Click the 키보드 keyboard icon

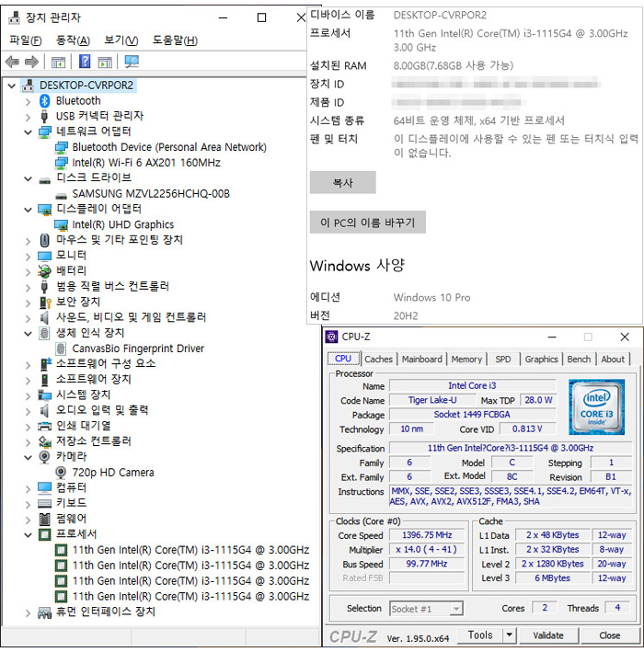click(44, 503)
